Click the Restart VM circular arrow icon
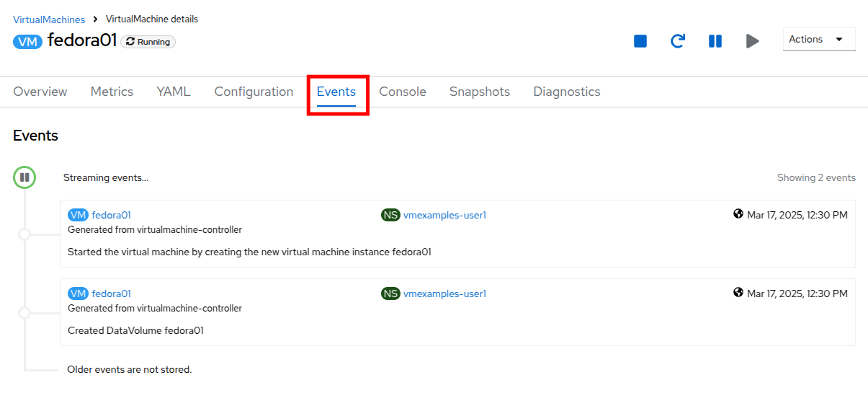This screenshot has height=406, width=868. pos(678,41)
